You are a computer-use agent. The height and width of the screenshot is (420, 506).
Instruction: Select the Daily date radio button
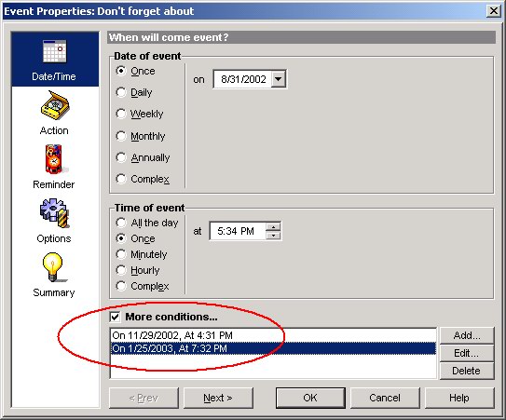[121, 92]
